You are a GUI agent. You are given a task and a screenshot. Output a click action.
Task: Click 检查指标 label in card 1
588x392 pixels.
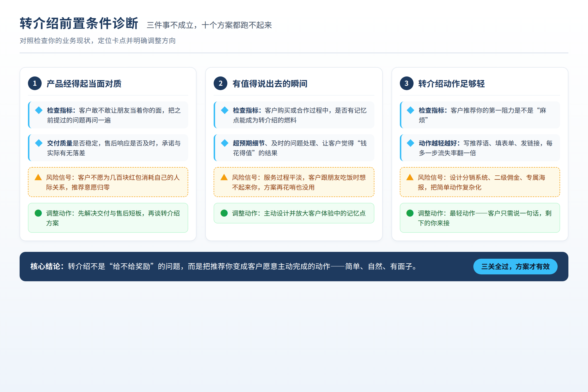(61, 110)
